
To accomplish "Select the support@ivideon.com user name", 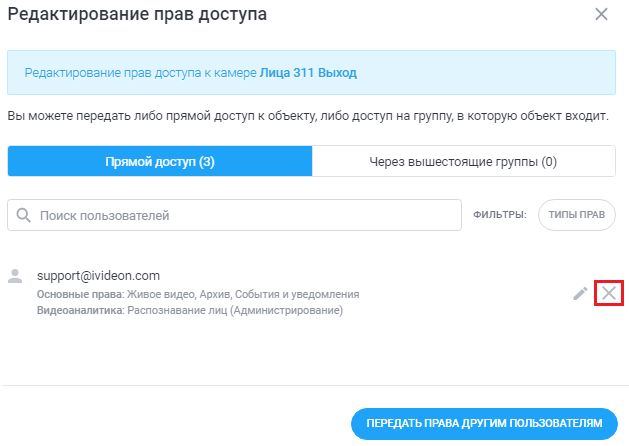I will click(x=98, y=276).
